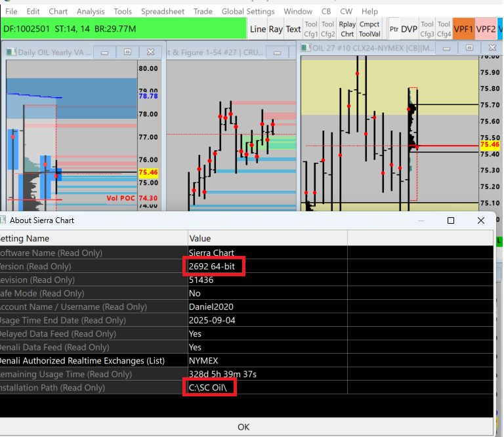The height and width of the screenshot is (437, 504).
Task: Click the yellow 75.46 price label in Daily OIL chart
Action: point(148,173)
